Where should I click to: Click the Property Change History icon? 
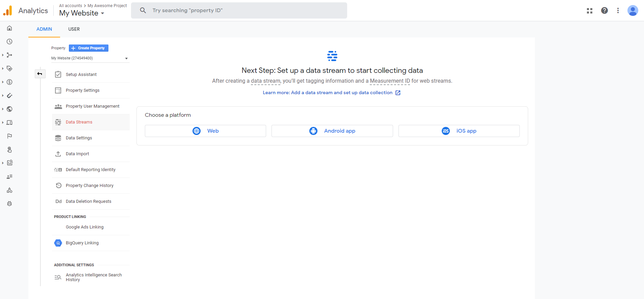click(x=58, y=186)
